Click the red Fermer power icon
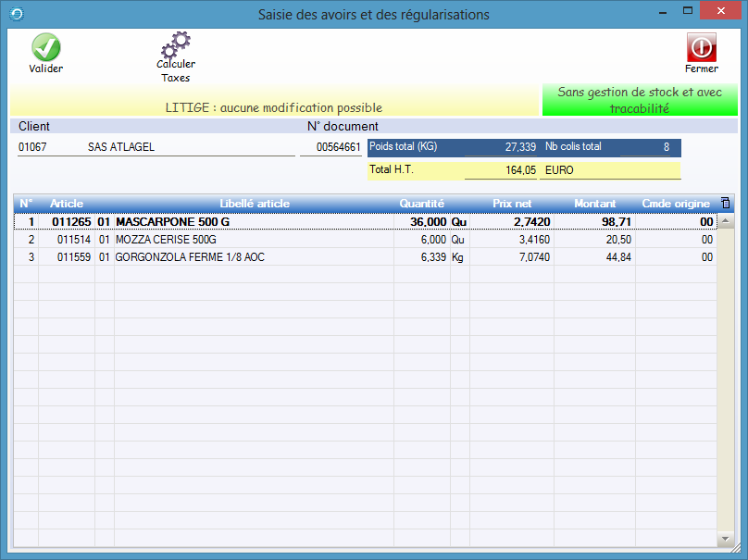The image size is (748, 560). tap(701, 48)
